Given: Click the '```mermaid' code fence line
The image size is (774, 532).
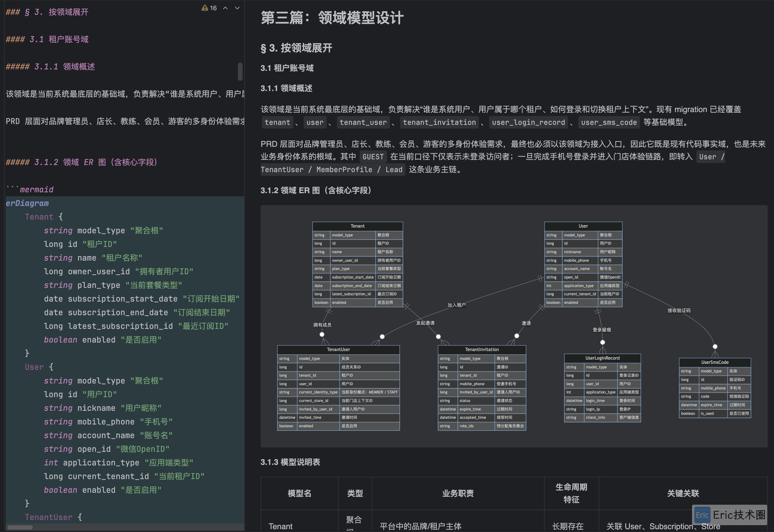Looking at the screenshot, I should click(30, 190).
